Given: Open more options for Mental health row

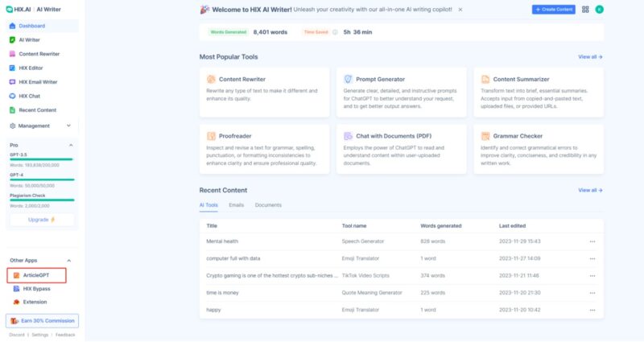Looking at the screenshot, I should [x=592, y=241].
